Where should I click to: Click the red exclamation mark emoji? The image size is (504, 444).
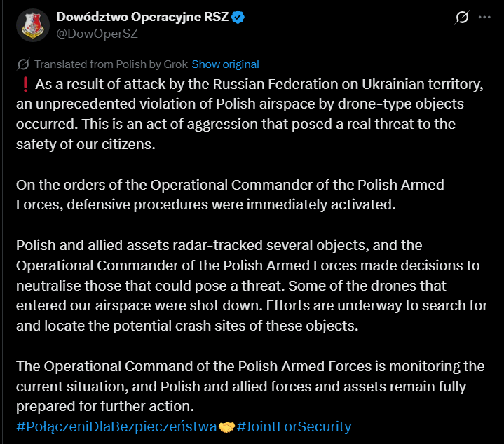tap(25, 85)
